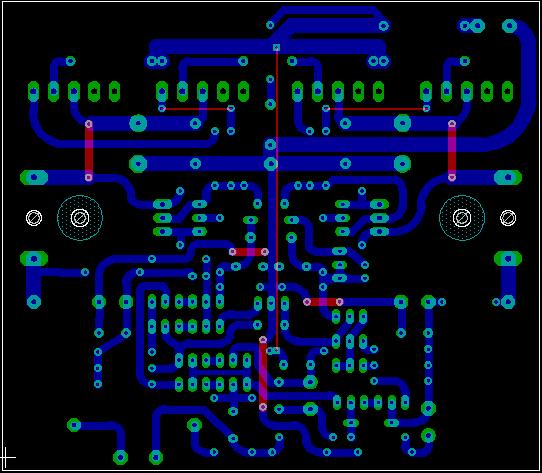
Task: Click the origin crosshair marker in bottom-left corner
Action: (5, 457)
